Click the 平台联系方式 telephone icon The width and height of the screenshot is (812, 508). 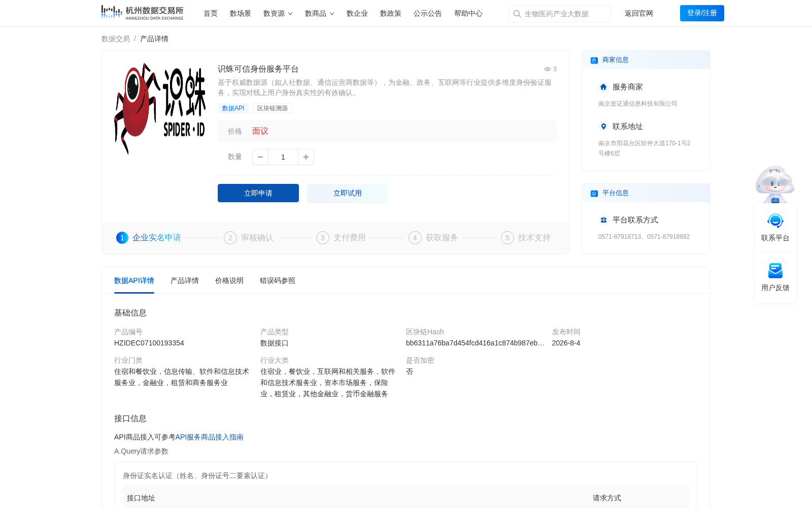pos(603,220)
